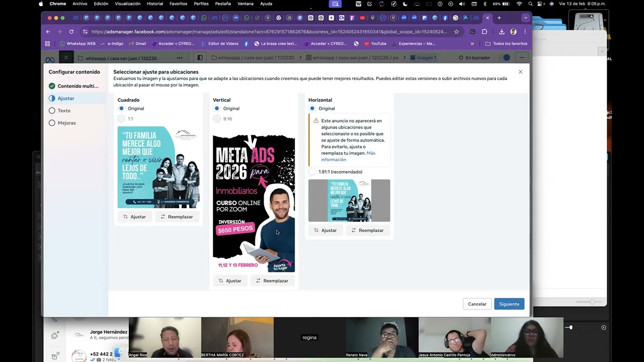Click the Bluetooth icon in menu bar
Viewport: 644px width, 362px height.
pos(485,4)
